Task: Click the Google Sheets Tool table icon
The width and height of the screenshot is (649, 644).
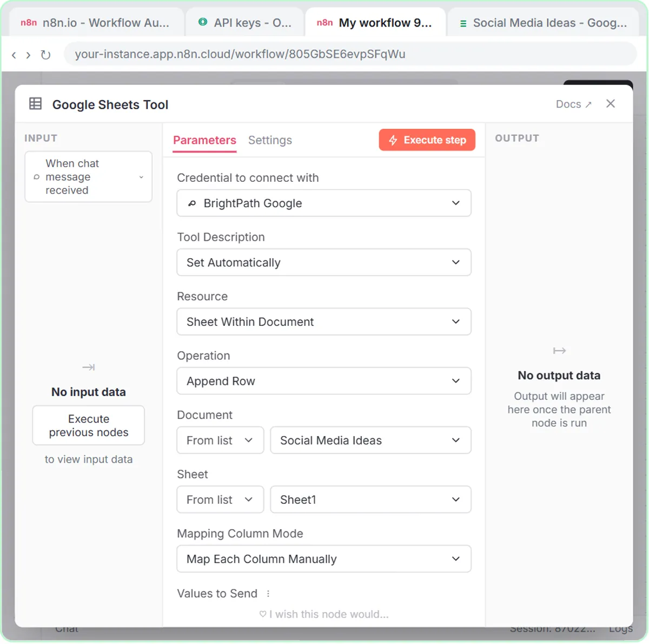Action: 36,104
